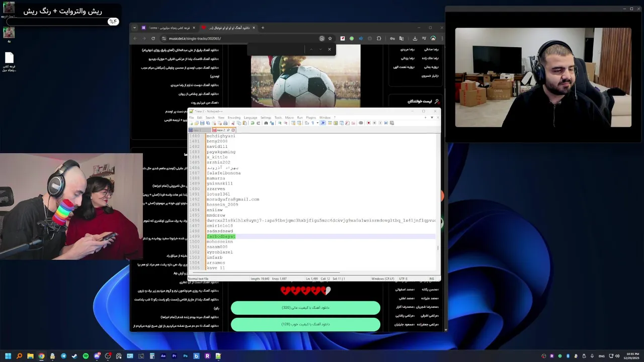Open Chrome tab search dropdown arrow

coord(135,28)
